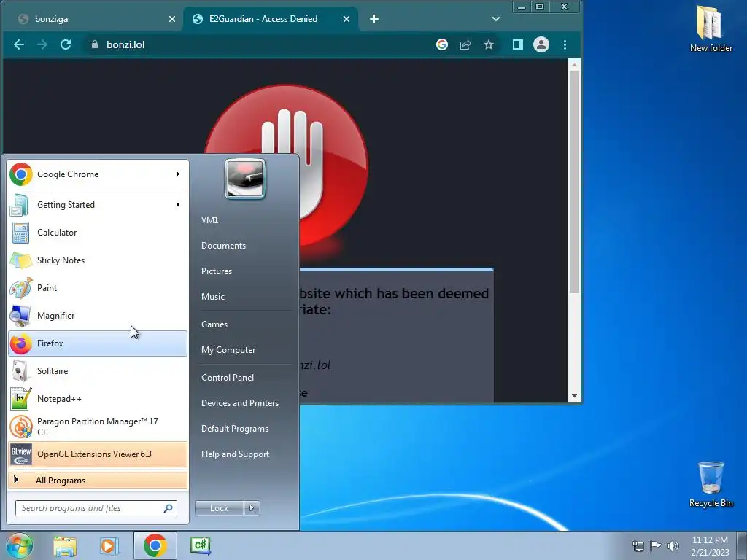The image size is (747, 560).
Task: Open the Chrome profile avatar
Action: click(541, 44)
